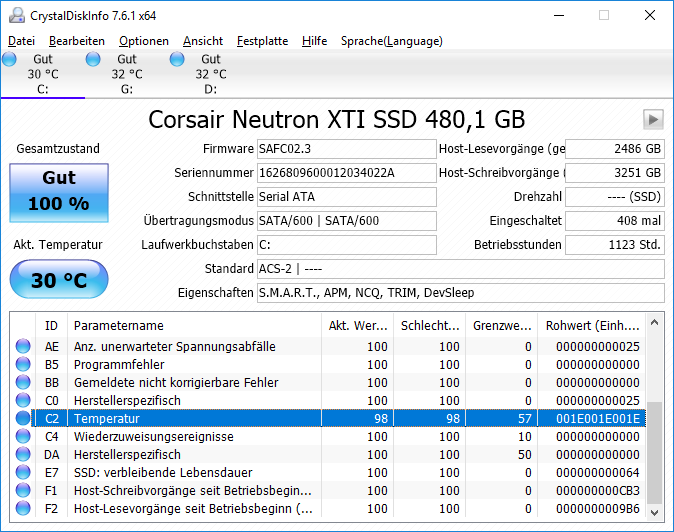The height and width of the screenshot is (532, 674).
Task: Open the Hilfe menu
Action: click(x=315, y=41)
